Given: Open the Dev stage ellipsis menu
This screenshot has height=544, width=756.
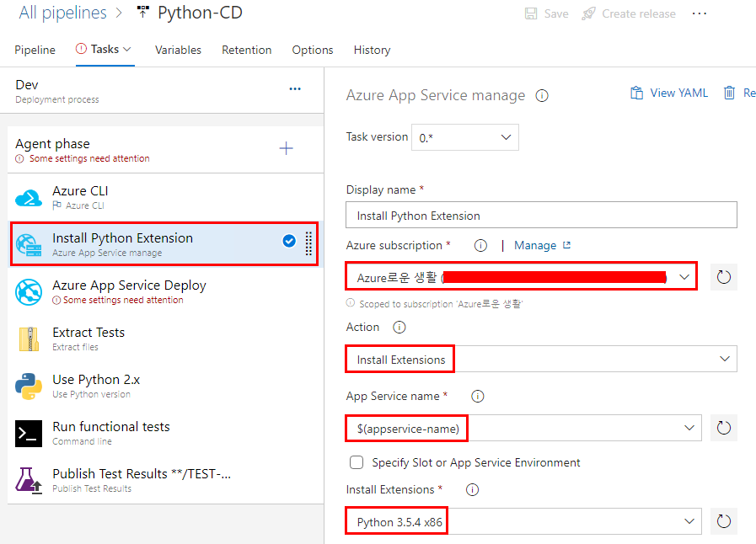Looking at the screenshot, I should point(295,89).
